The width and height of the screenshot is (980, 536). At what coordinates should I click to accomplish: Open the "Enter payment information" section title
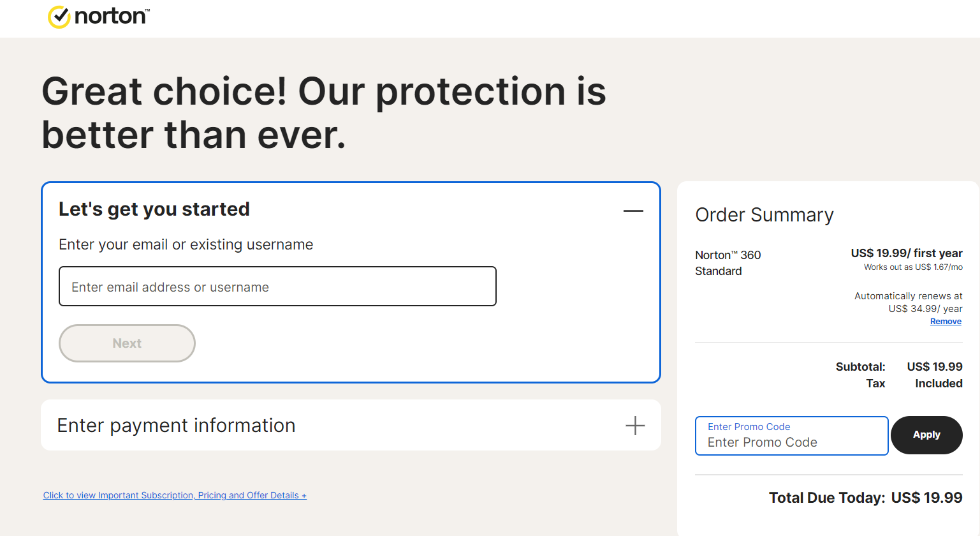click(x=176, y=426)
